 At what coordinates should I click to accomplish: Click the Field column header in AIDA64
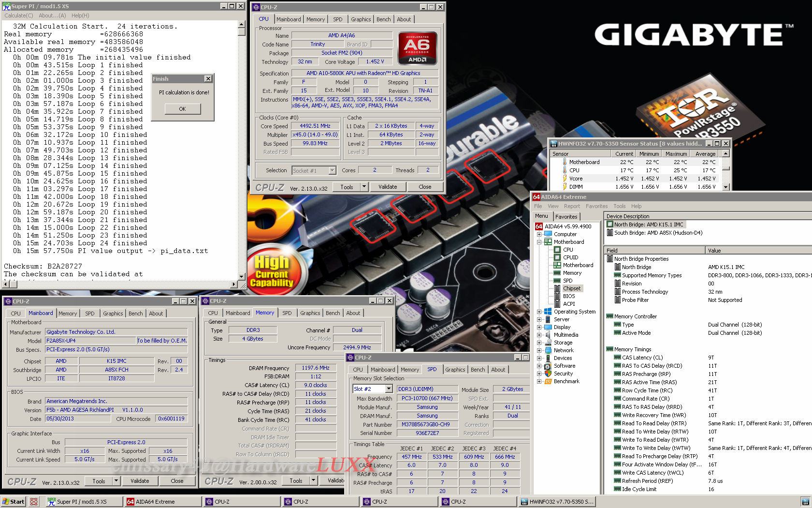click(654, 250)
